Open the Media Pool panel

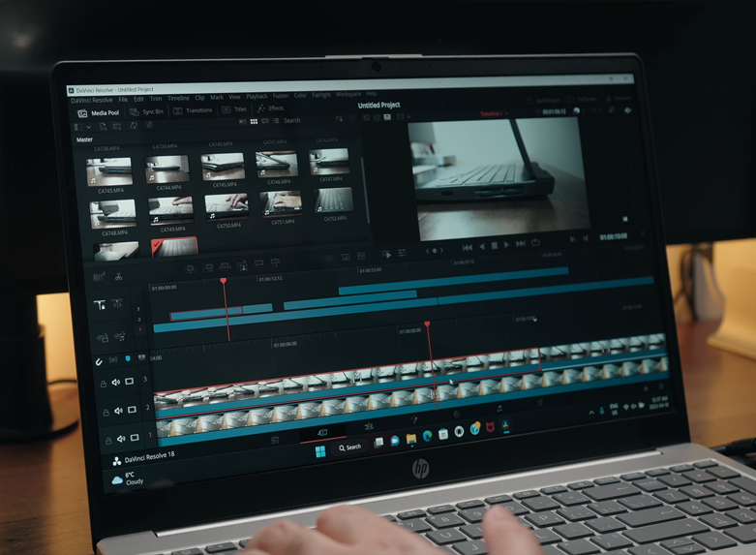pos(99,113)
